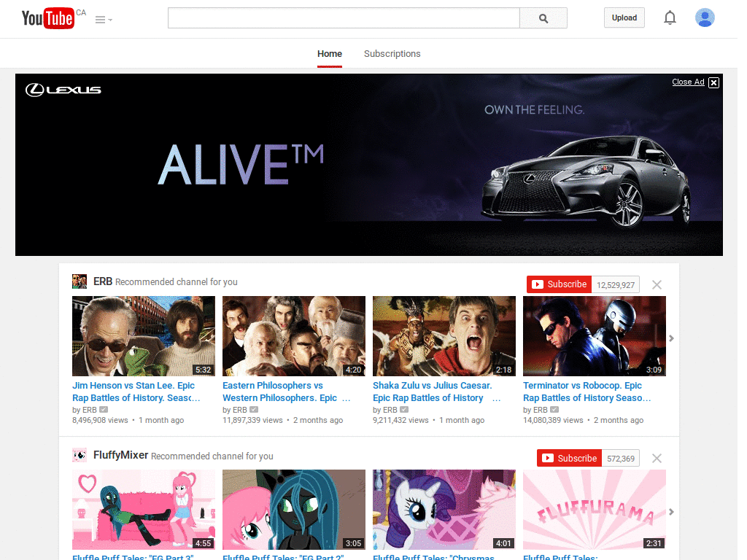Play the Terminator vs Robocop thumbnail
Screen dimensions: 747x560
[x=594, y=336]
